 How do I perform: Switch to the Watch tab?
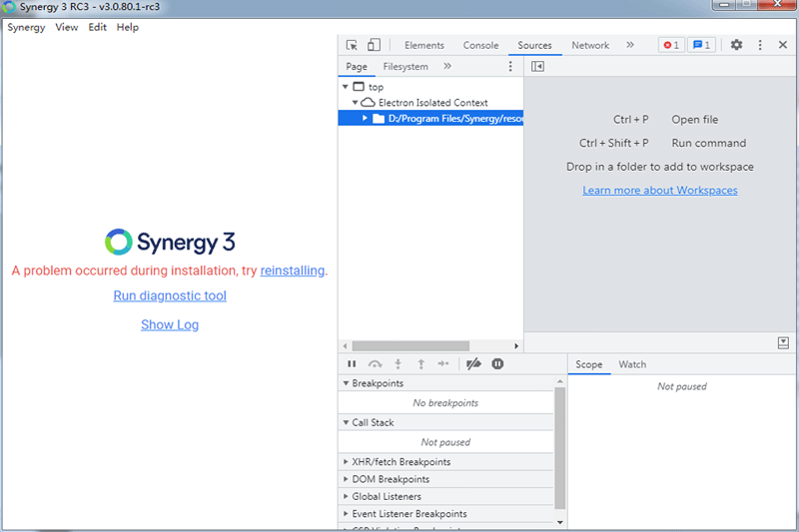point(632,364)
